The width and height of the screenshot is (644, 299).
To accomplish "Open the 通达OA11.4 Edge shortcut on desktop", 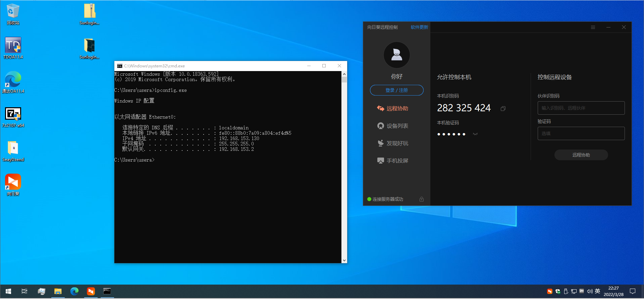I will (x=13, y=82).
